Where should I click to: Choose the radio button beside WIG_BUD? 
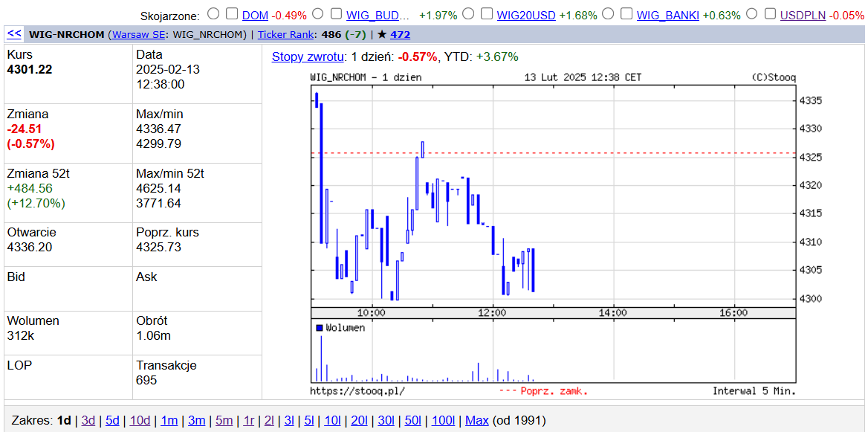318,13
